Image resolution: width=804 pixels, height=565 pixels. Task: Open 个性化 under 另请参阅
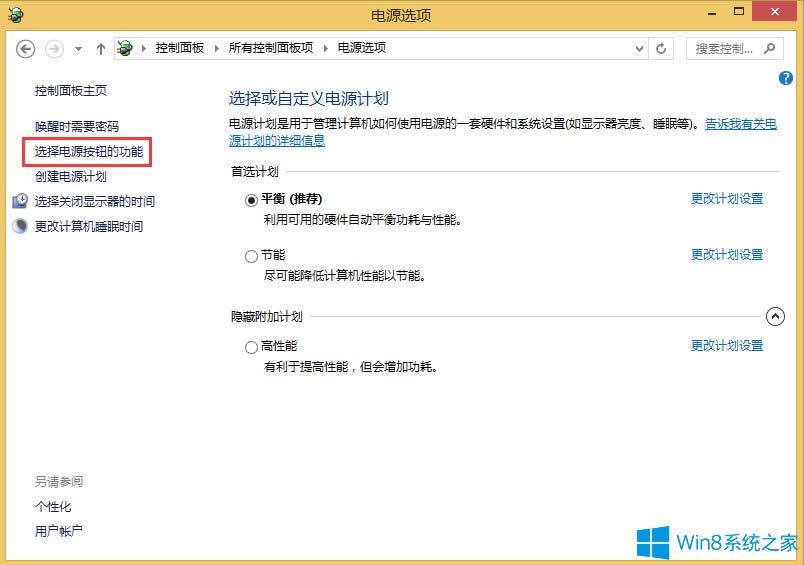[53, 507]
